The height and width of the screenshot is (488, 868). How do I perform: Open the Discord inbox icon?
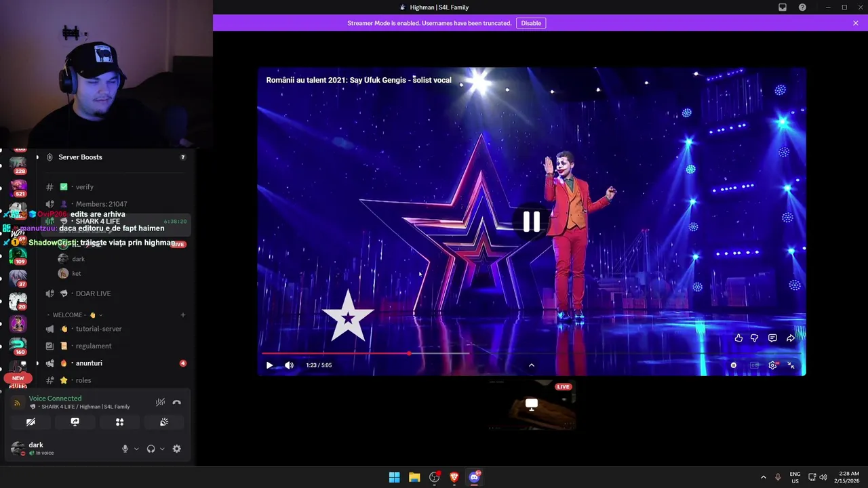783,7
